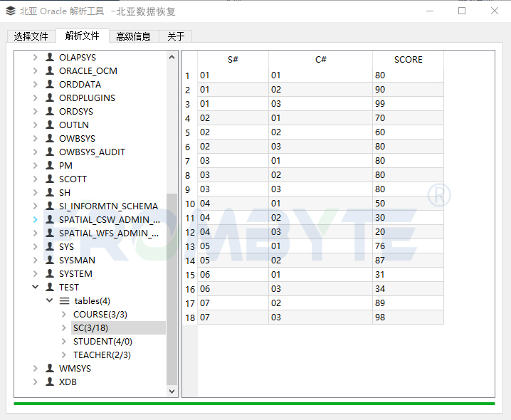Open the 关于 tab
Image resolution: width=511 pixels, height=420 pixels.
click(x=176, y=36)
